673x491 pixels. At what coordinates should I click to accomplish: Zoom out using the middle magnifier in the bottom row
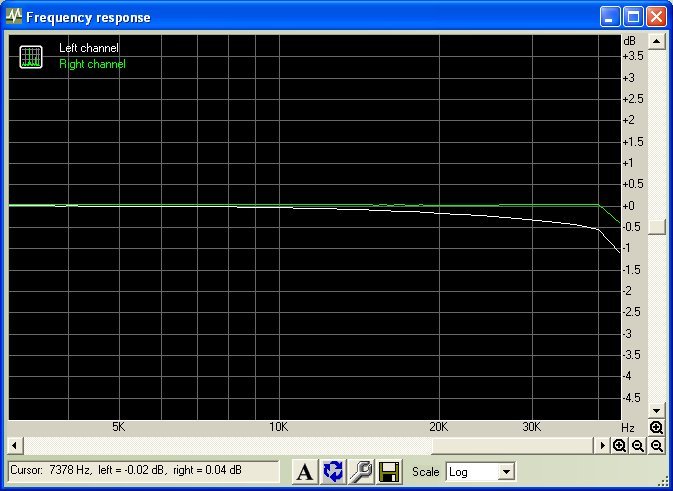[638, 446]
